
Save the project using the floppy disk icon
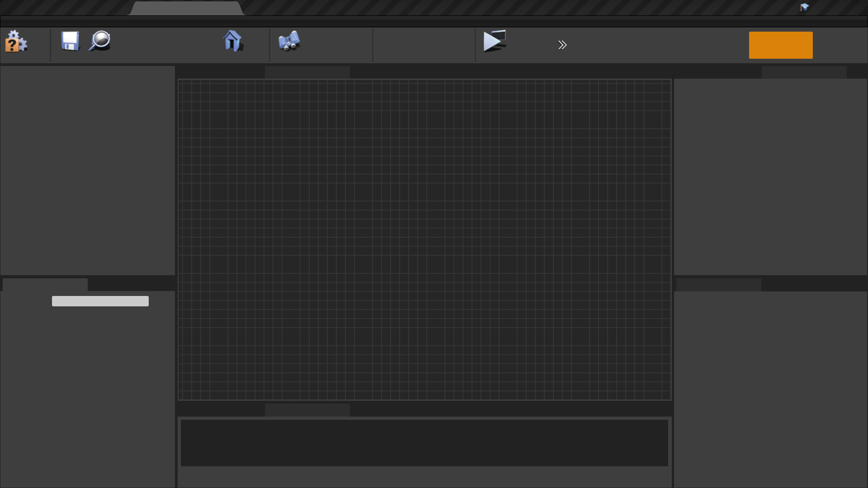pos(71,42)
